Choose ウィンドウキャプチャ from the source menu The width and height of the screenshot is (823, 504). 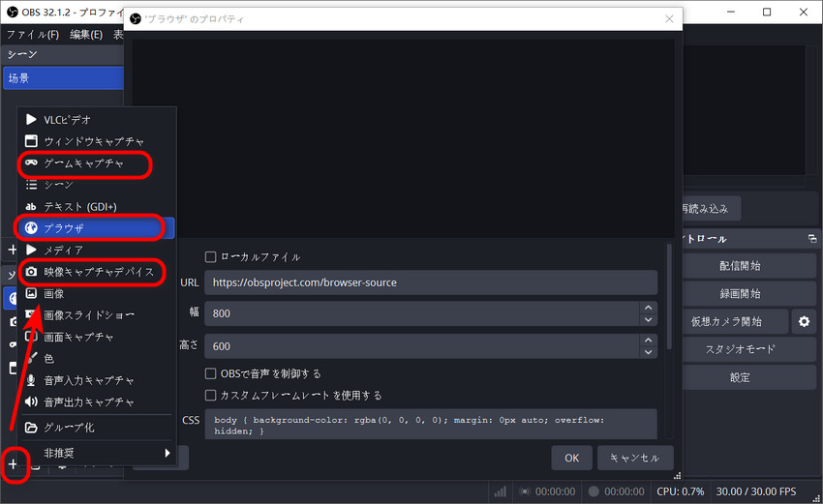pos(97,141)
